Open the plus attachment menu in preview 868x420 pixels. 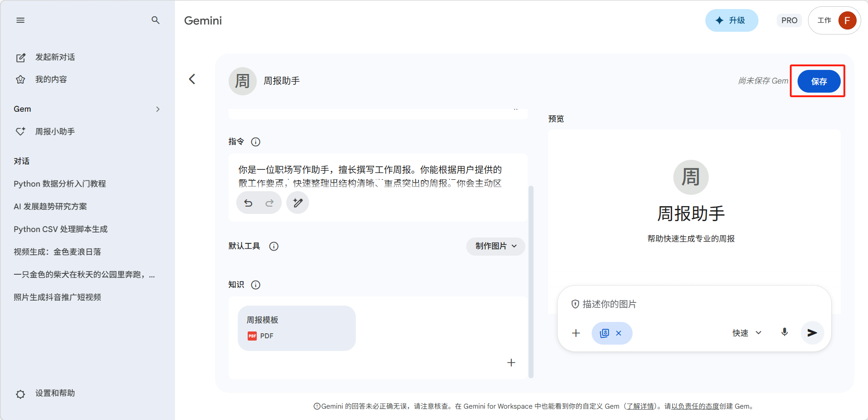click(x=576, y=333)
